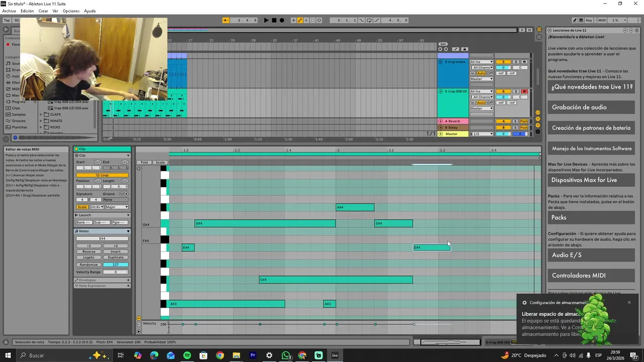
Task: Toggle the Punch-Out switch
Action: tap(377, 20)
